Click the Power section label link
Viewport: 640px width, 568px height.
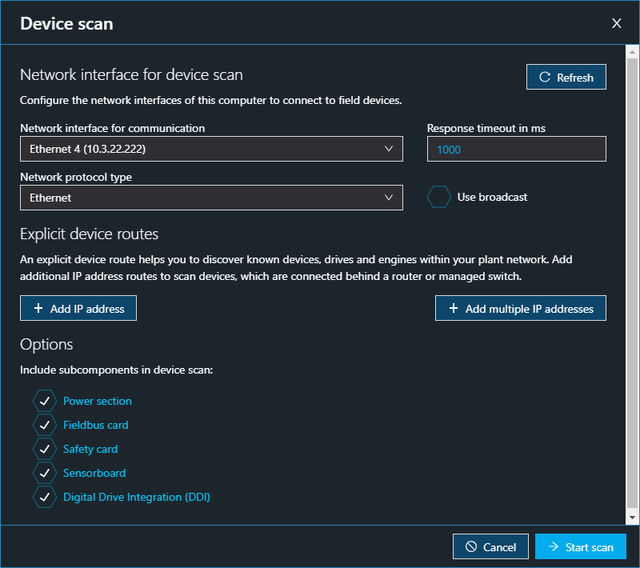[x=97, y=401]
